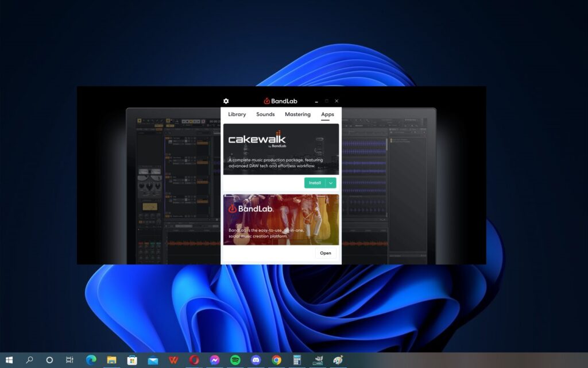588x368 pixels.
Task: Open the Windows Start menu
Action: tap(9, 360)
